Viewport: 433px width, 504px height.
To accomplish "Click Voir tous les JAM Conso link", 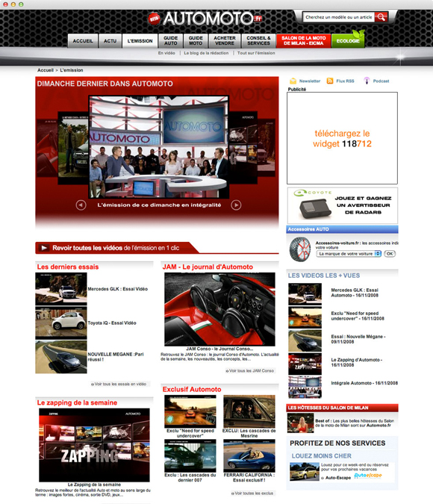I will tap(250, 370).
